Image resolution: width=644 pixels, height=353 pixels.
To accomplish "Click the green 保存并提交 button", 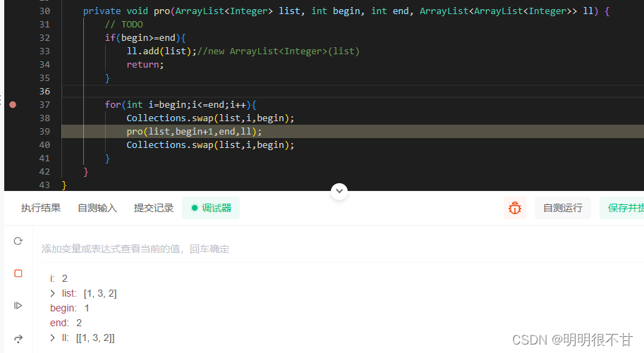I will coord(622,208).
